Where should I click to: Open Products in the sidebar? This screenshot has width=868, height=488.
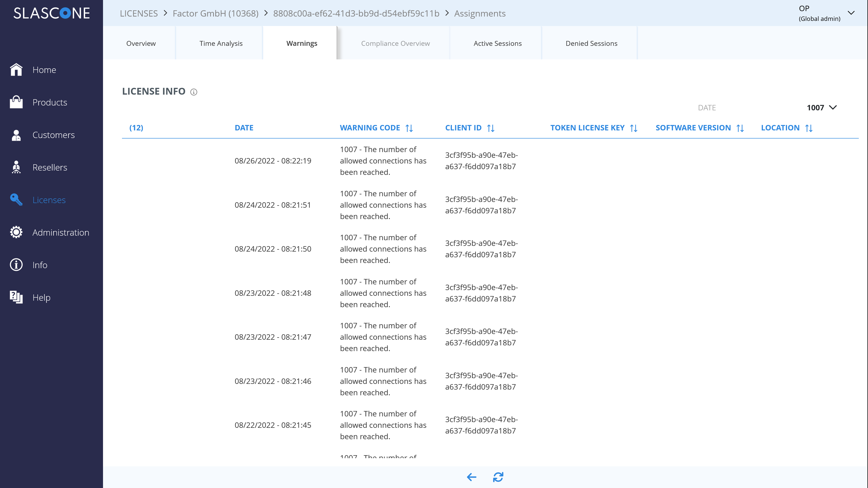pyautogui.click(x=50, y=102)
